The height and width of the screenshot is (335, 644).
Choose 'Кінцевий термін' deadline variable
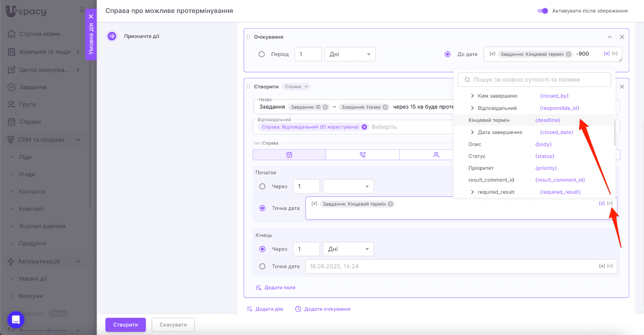pos(489,120)
